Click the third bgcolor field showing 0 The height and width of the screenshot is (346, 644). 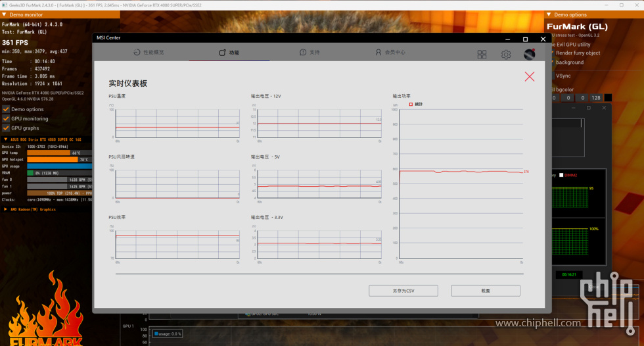pos(582,98)
